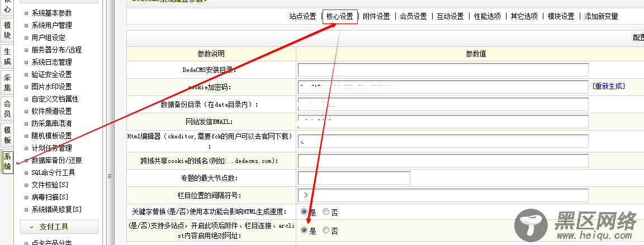644x245 pixels.
Task: Select the 模板 vertical tab
Action: pyautogui.click(x=7, y=135)
